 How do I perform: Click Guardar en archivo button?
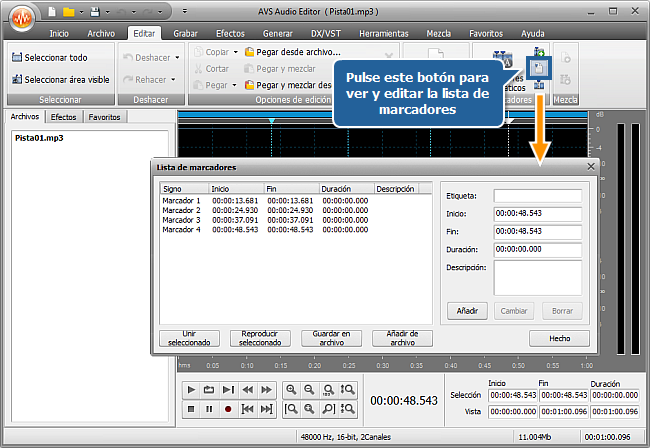pyautogui.click(x=332, y=338)
